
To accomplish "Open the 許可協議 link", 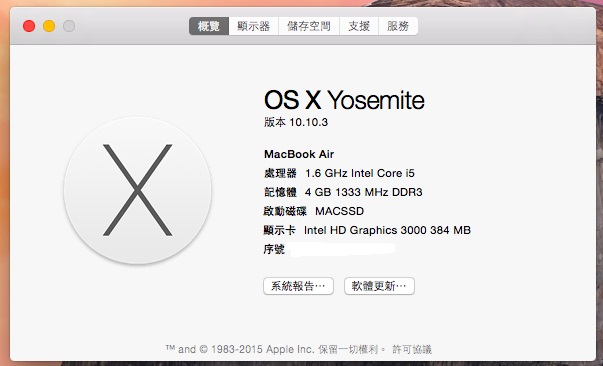I will (x=412, y=349).
